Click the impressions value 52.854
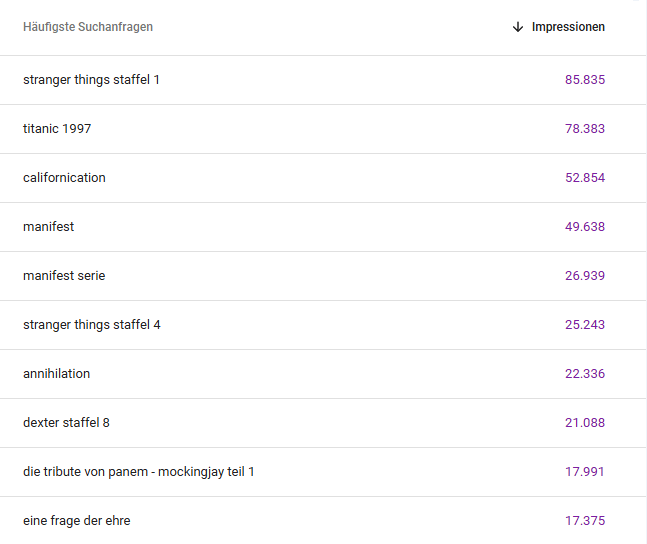The image size is (647, 544). click(x=585, y=177)
